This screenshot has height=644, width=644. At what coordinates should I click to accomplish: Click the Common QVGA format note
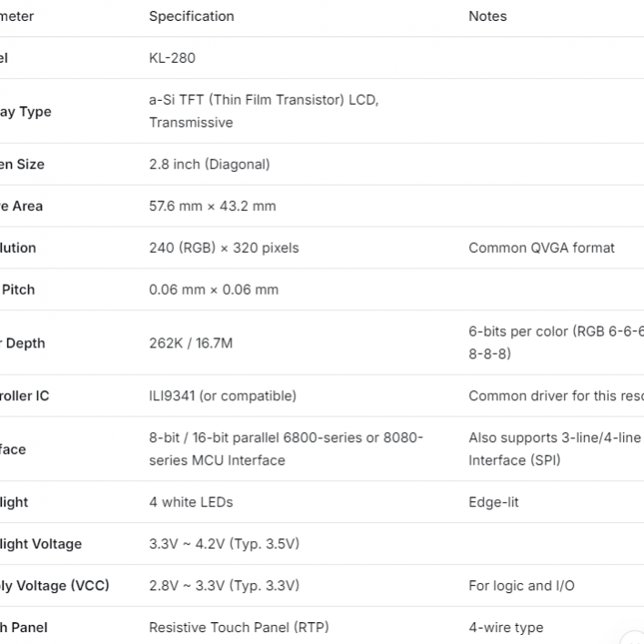pyautogui.click(x=541, y=248)
